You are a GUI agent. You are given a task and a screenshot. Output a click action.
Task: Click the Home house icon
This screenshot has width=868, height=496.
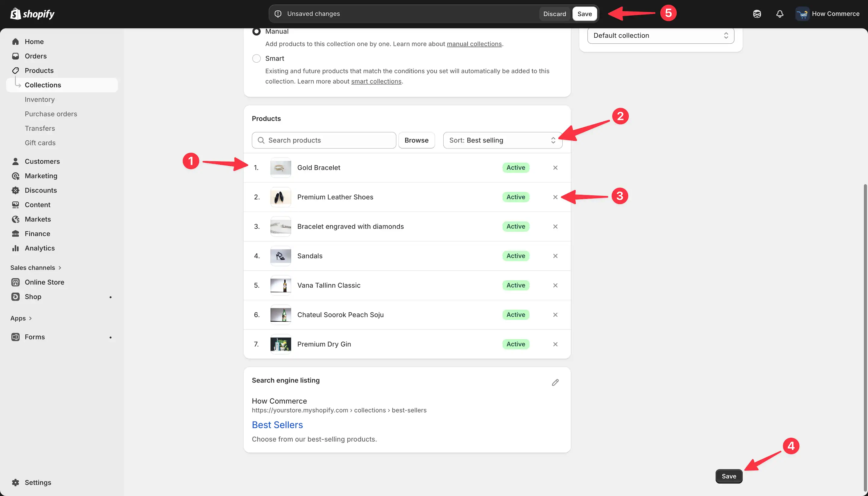click(x=15, y=42)
